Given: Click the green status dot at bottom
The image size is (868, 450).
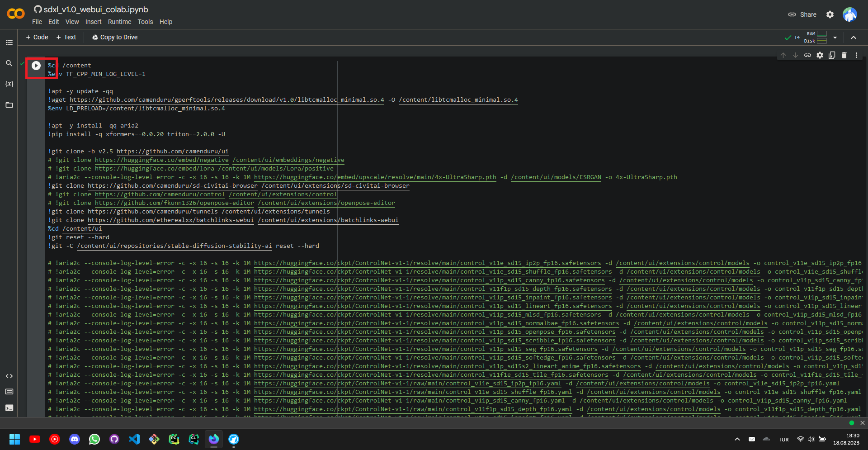Looking at the screenshot, I should [x=852, y=423].
